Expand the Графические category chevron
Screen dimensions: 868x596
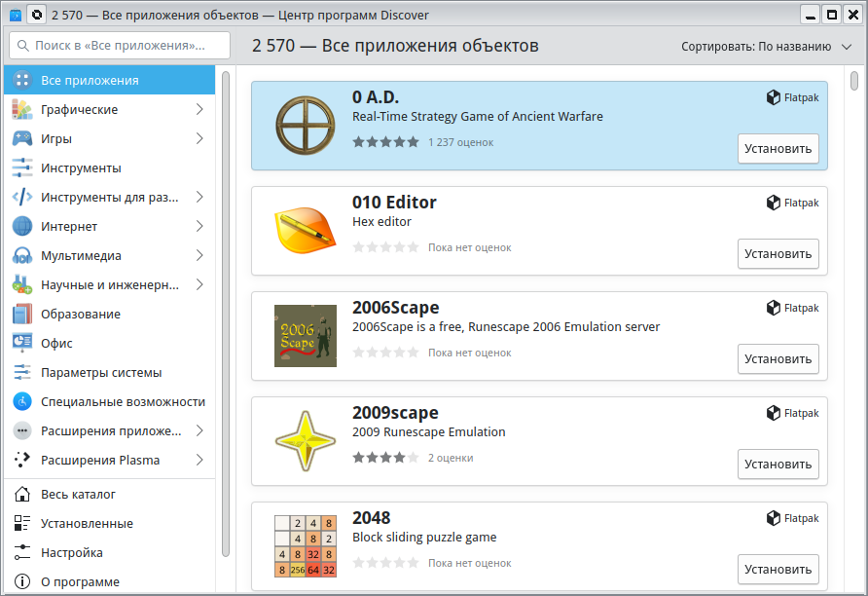coord(199,110)
